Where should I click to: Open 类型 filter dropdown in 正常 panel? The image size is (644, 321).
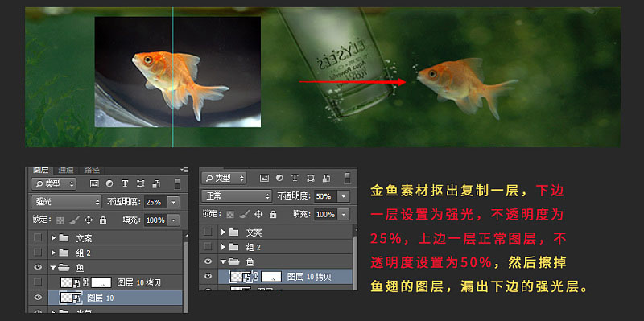224,178
